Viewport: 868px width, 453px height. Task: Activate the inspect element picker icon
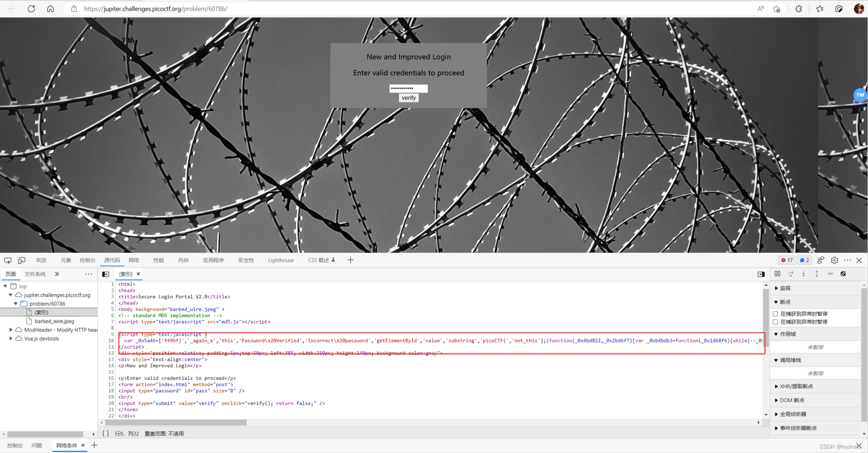(x=8, y=260)
